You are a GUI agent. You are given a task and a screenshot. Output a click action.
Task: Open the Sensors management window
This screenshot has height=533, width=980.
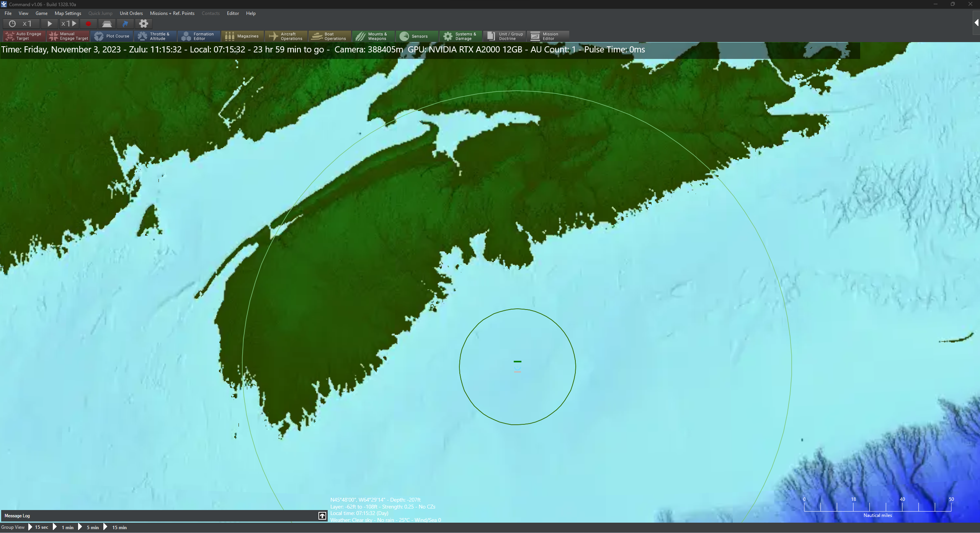coord(417,36)
